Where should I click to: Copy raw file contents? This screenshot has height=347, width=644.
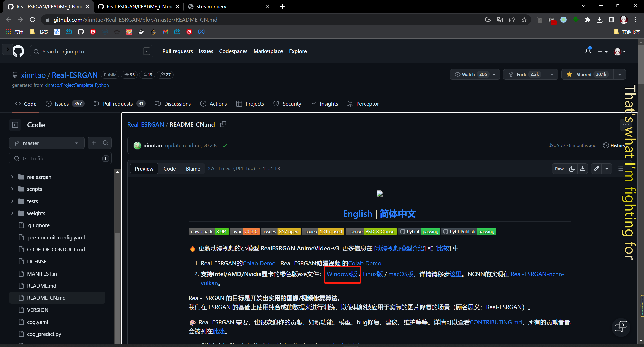tap(572, 169)
